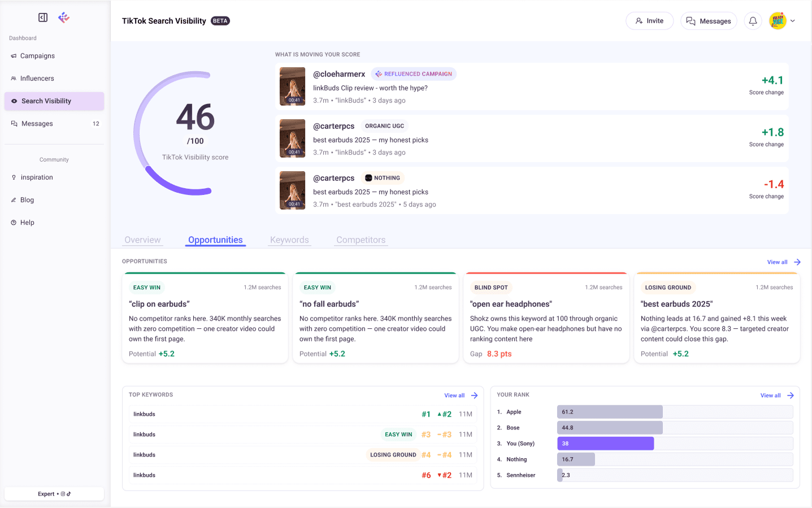Open Messages from the top bar
The image size is (812, 508).
pos(709,21)
